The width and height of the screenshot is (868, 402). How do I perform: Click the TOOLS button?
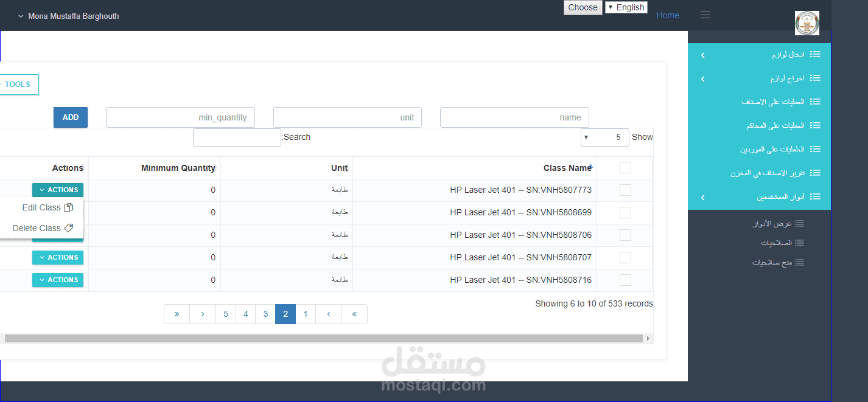18,85
